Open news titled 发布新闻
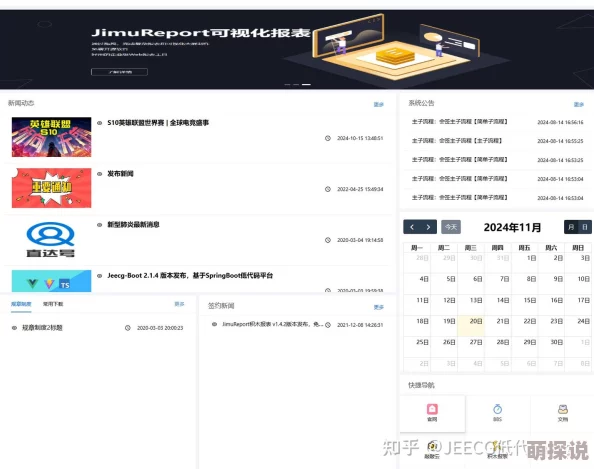Viewport: 594px width, 469px height. click(120, 174)
